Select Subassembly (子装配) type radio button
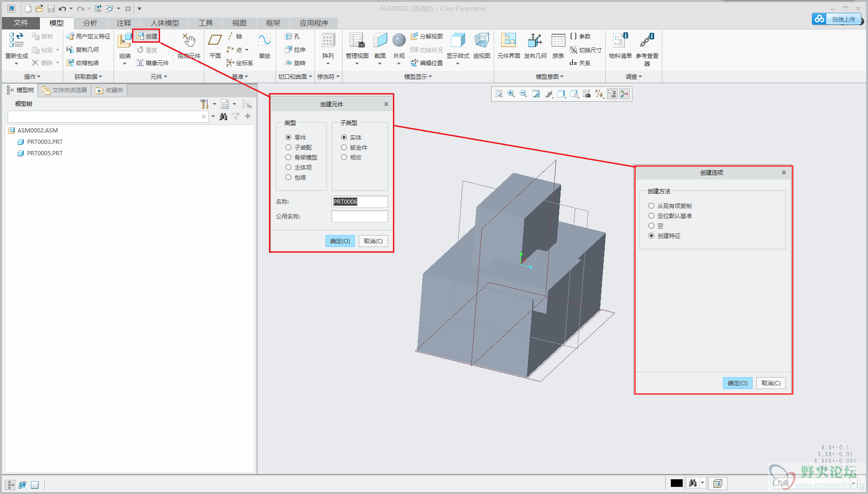The image size is (868, 494). click(288, 147)
